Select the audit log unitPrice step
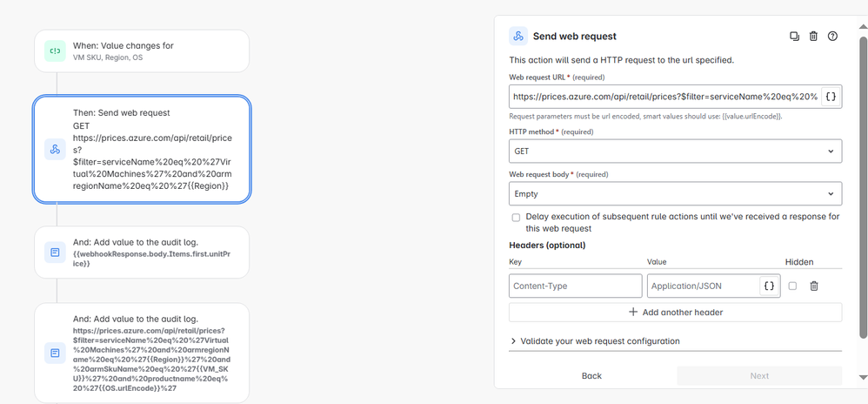The image size is (868, 404). click(142, 252)
